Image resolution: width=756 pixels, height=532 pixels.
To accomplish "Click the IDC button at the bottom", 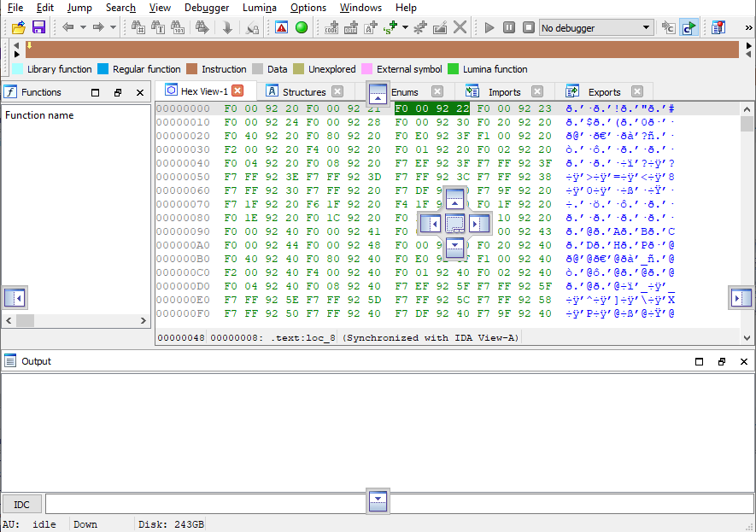I will pyautogui.click(x=21, y=503).
